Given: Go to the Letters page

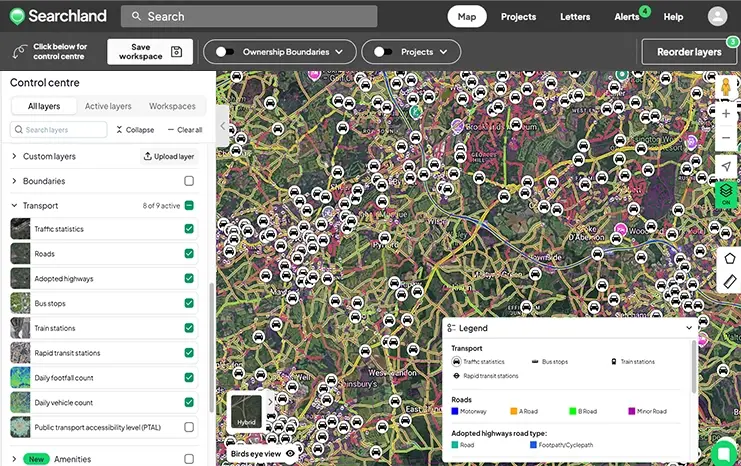Looking at the screenshot, I should [x=575, y=17].
